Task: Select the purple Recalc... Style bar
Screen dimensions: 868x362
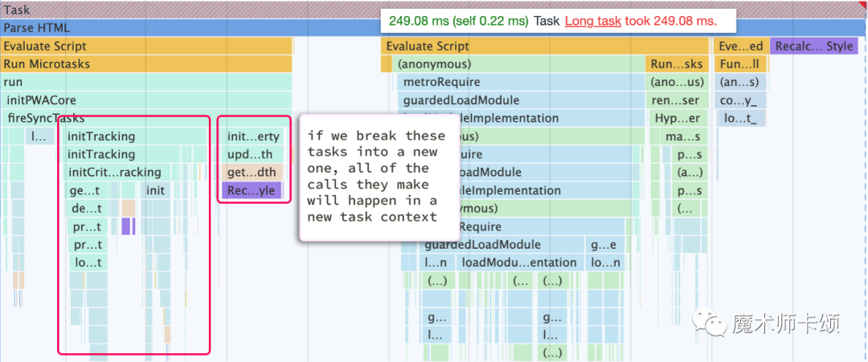Action: click(813, 47)
